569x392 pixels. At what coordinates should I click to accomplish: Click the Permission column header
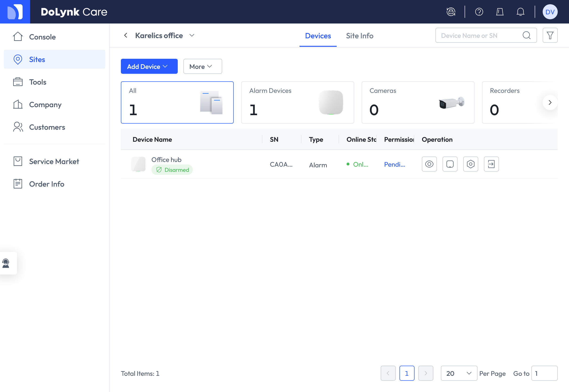click(399, 140)
